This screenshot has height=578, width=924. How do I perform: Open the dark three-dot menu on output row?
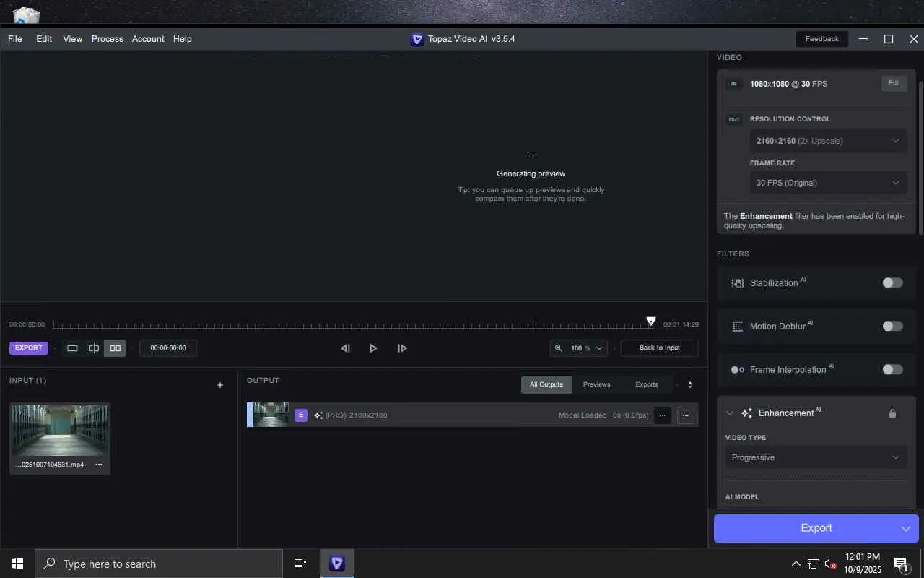(662, 415)
